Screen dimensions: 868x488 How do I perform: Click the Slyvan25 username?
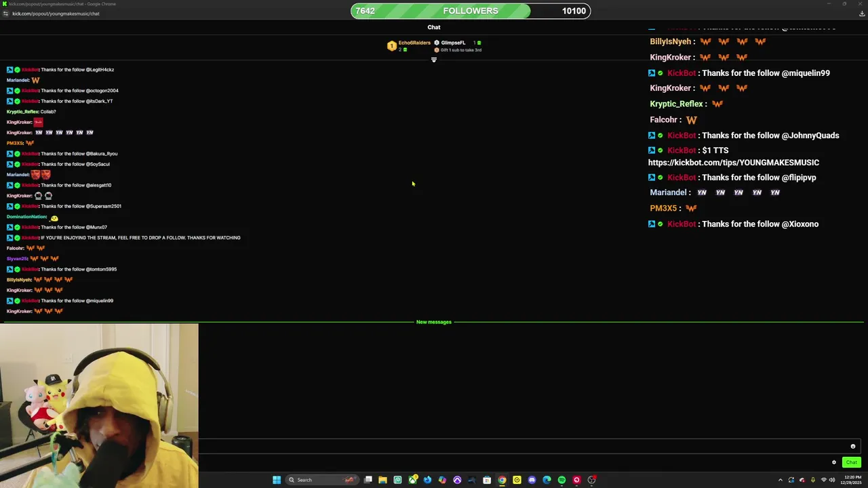[17, 259]
